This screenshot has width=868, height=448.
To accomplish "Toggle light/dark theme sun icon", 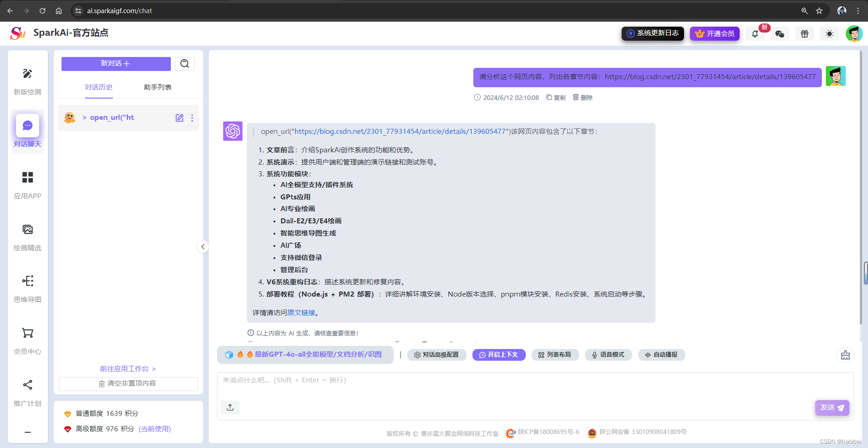I will pos(830,34).
